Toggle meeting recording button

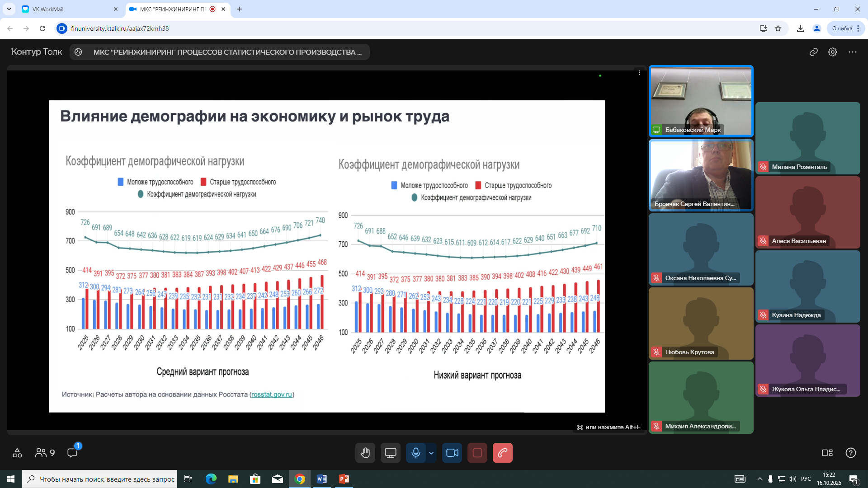click(x=477, y=453)
